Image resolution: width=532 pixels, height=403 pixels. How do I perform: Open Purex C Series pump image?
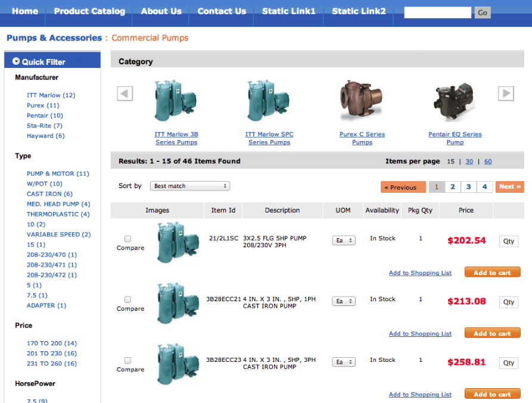point(362,101)
